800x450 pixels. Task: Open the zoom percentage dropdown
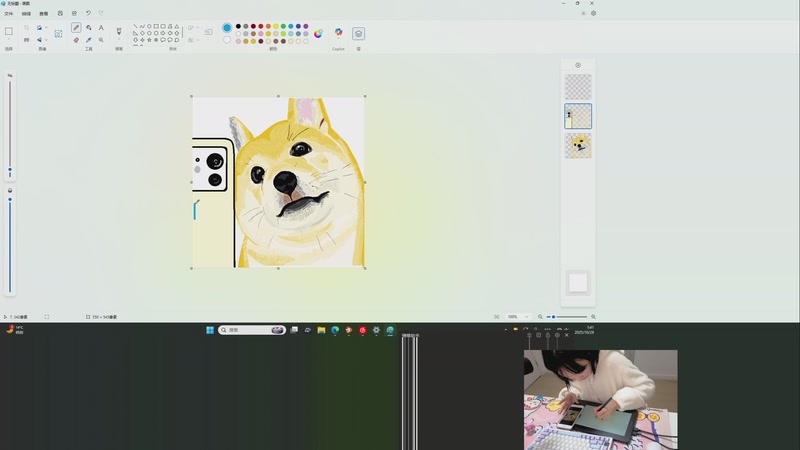(x=517, y=317)
